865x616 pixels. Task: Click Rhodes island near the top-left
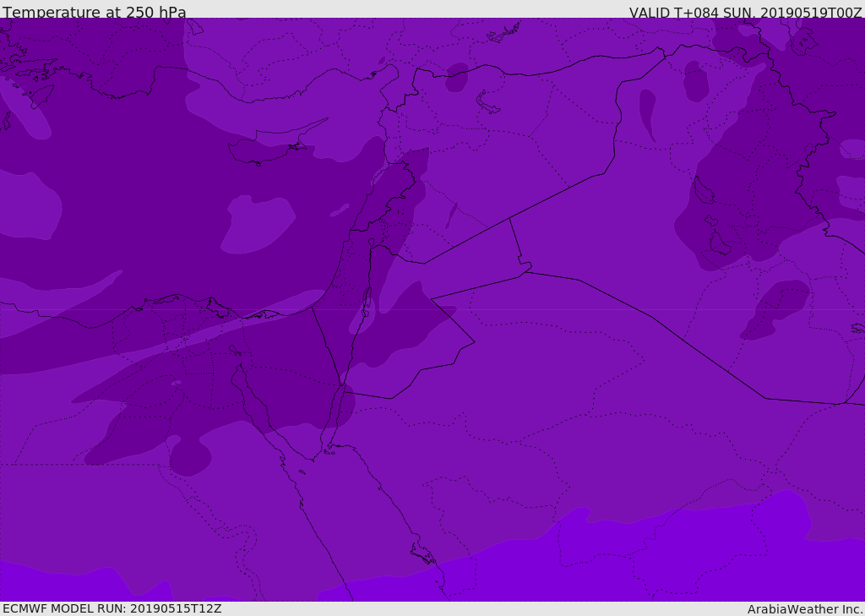click(x=41, y=96)
